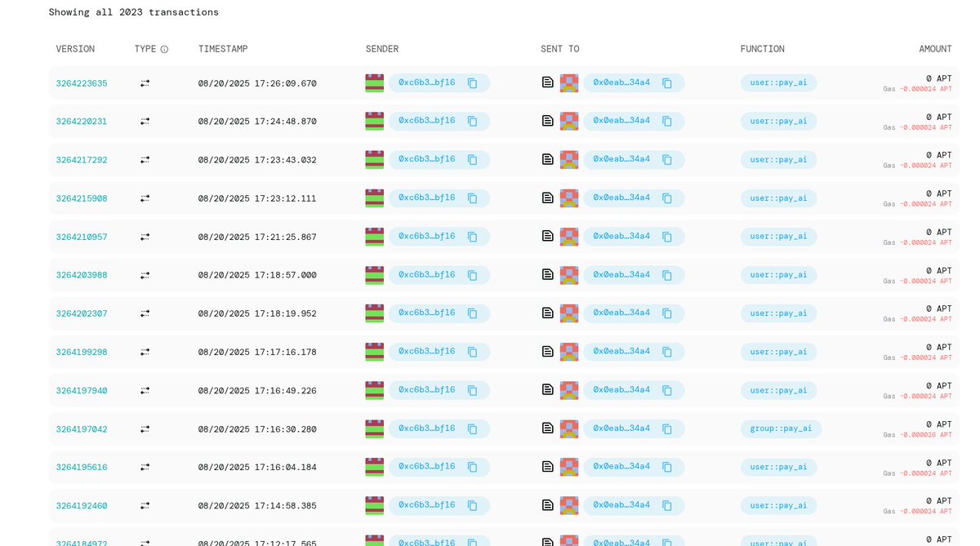This screenshot has width=980, height=546.
Task: Click the SENT TO column header
Action: [x=560, y=49]
